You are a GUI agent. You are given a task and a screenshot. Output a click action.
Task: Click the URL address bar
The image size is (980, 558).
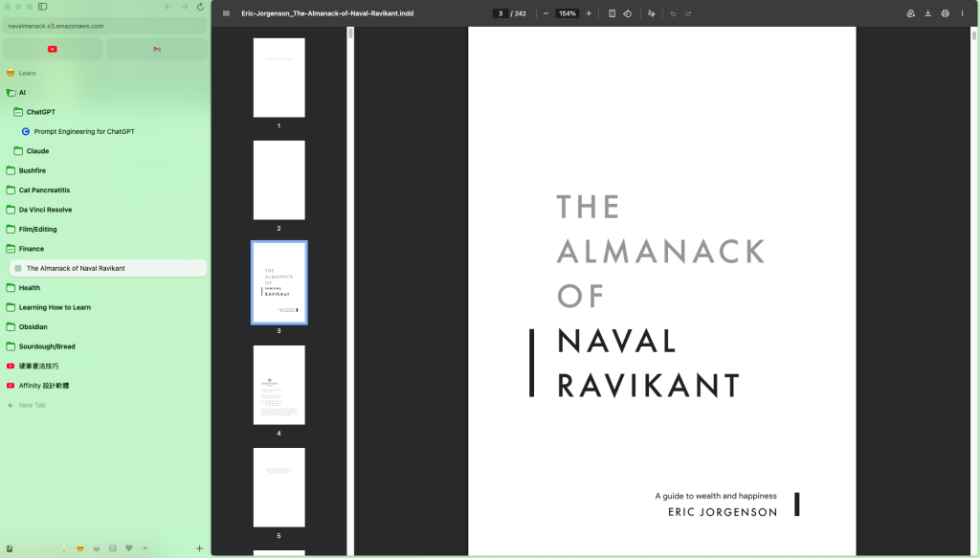coord(105,26)
